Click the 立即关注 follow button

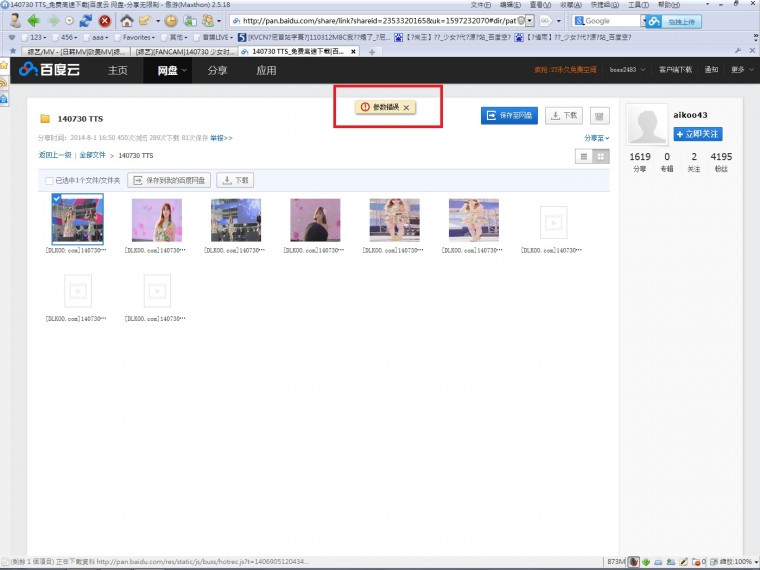click(698, 134)
